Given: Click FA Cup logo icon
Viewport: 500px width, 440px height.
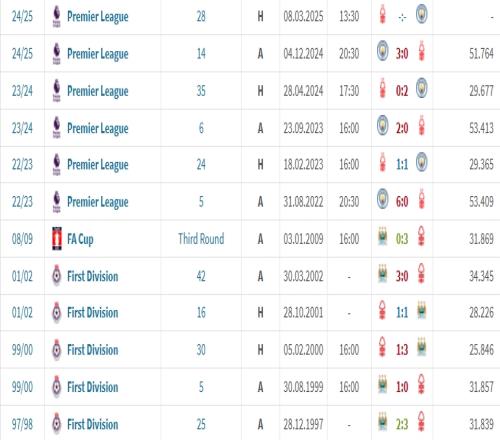Looking at the screenshot, I should tap(57, 238).
